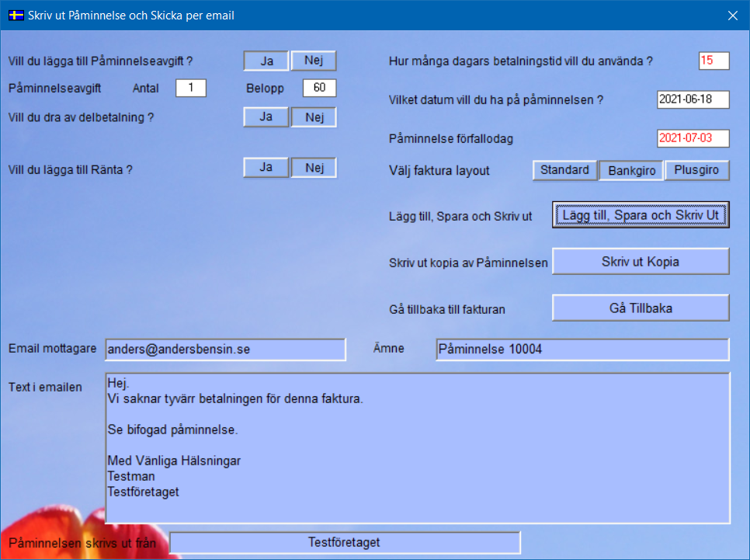Image resolution: width=750 pixels, height=560 pixels.
Task: Select Ja for adding Påminnelseavgift
Action: pos(266,61)
